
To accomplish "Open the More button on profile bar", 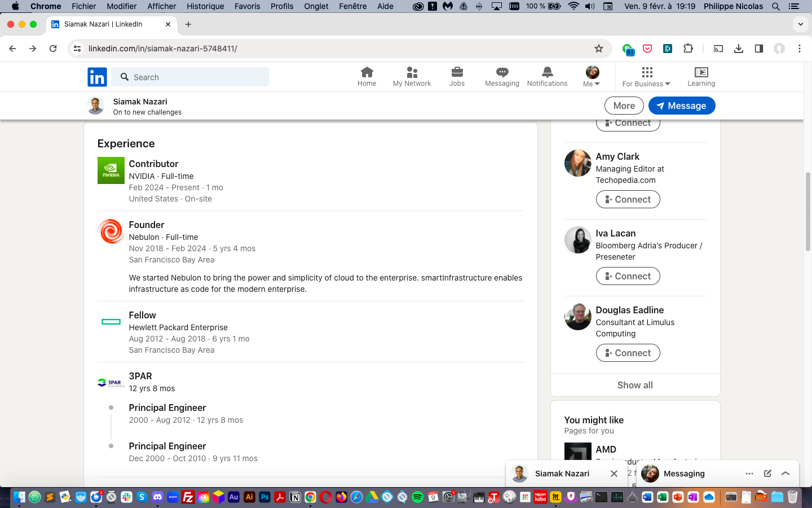I will coord(624,106).
